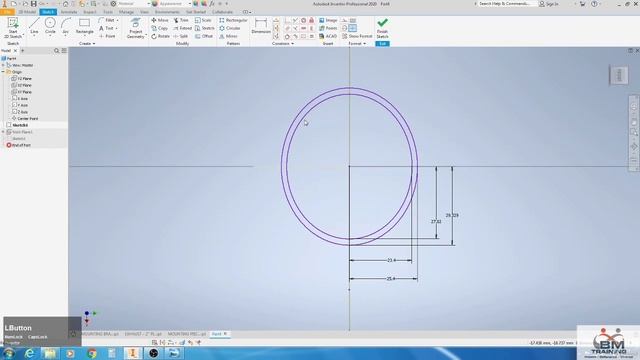Viewport: 640px width, 360px height.
Task: Expand the Work Plane1 node
Action: pos(3,132)
